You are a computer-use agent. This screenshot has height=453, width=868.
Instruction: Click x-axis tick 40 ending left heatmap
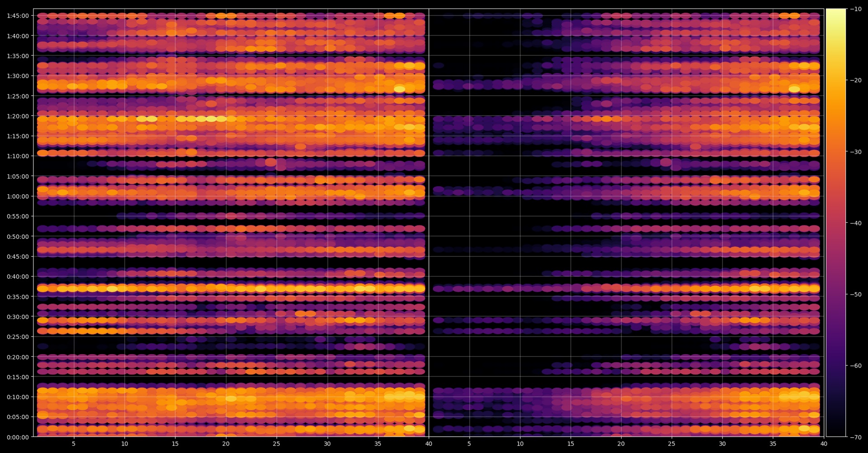pos(429,444)
